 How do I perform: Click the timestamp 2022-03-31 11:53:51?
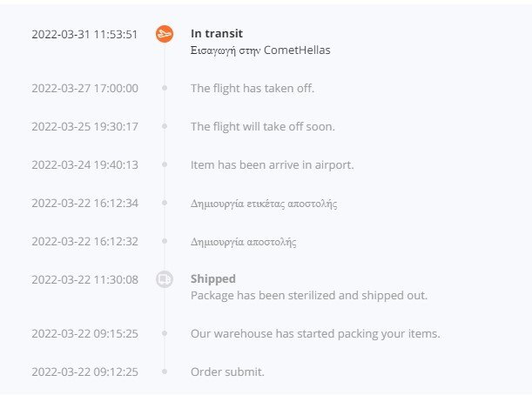[84, 35]
